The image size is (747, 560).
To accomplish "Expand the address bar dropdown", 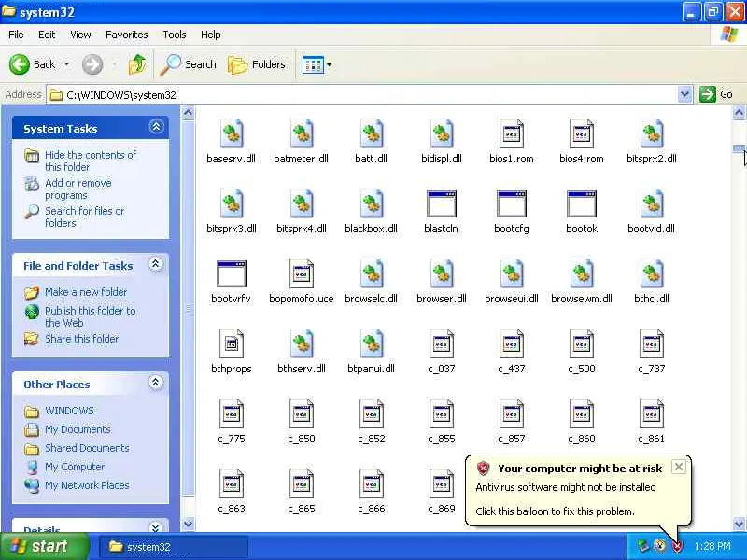I will tap(684, 94).
